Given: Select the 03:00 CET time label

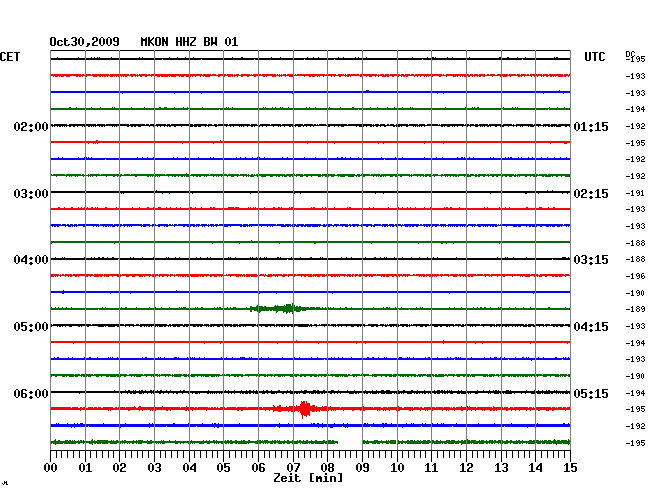Looking at the screenshot, I should pos(31,194).
